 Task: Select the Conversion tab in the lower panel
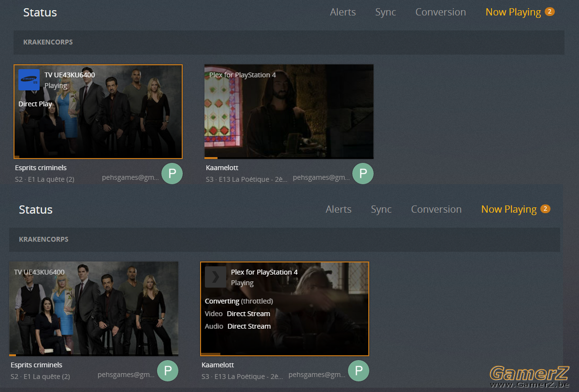[436, 209]
